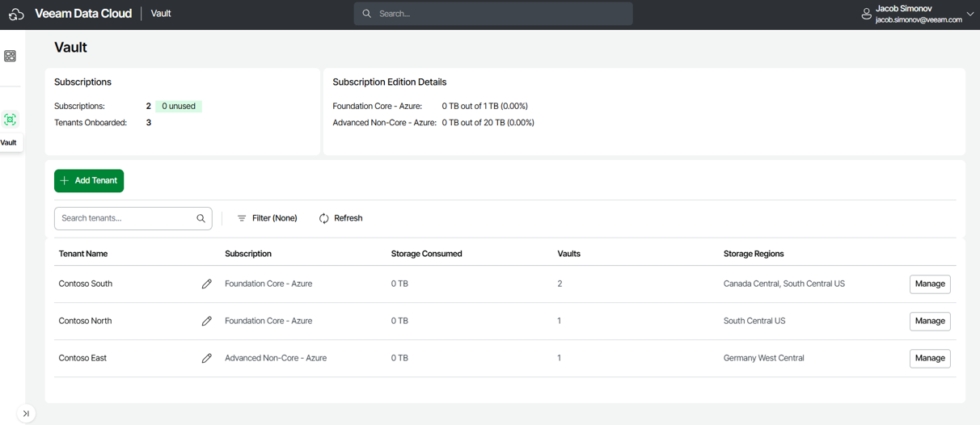The height and width of the screenshot is (425, 980).
Task: Click the Germany West Central region cell
Action: coord(764,358)
